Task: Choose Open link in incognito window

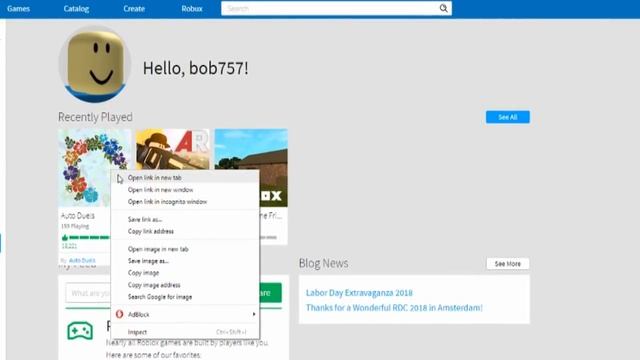Action: tap(185, 202)
